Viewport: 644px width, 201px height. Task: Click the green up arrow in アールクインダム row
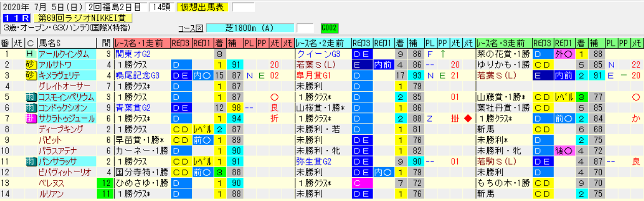pyautogui.click(x=443, y=54)
